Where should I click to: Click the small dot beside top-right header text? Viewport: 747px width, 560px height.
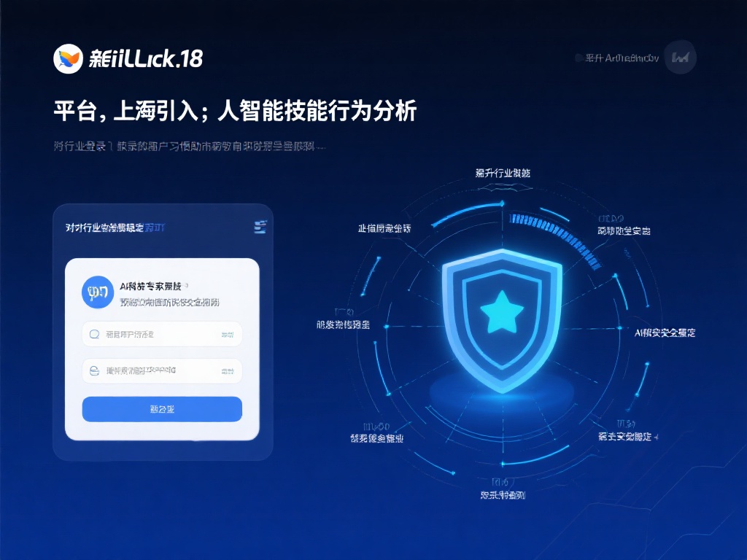tap(578, 58)
